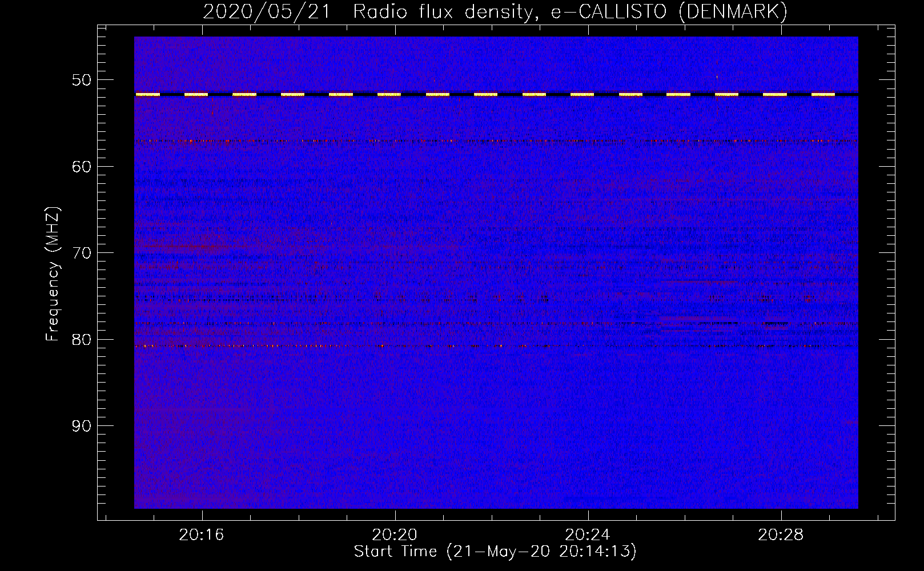924x571 pixels.
Task: Click the 90 MHz frequency tick label
Action: tap(82, 426)
